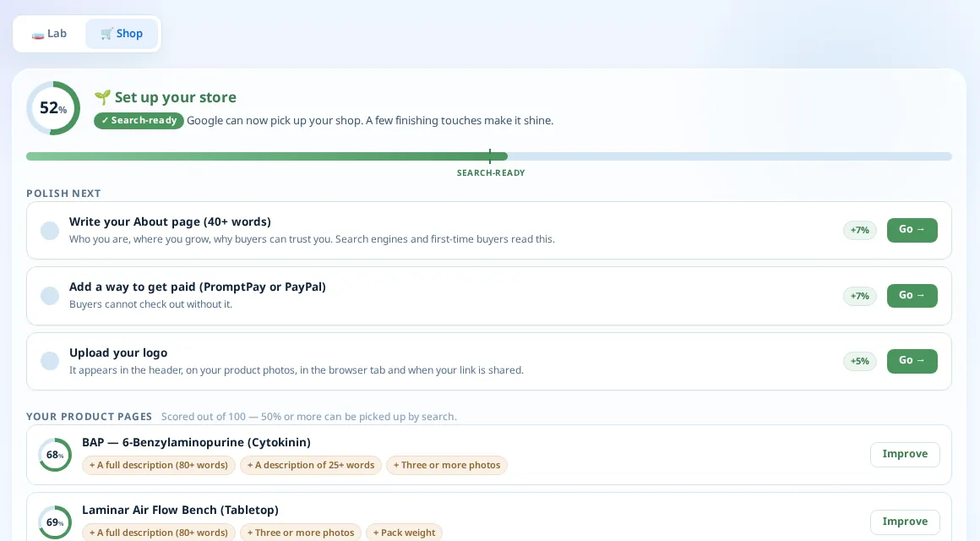Open the Laminar Air Flow Bench (Tabletop) product

point(180,510)
